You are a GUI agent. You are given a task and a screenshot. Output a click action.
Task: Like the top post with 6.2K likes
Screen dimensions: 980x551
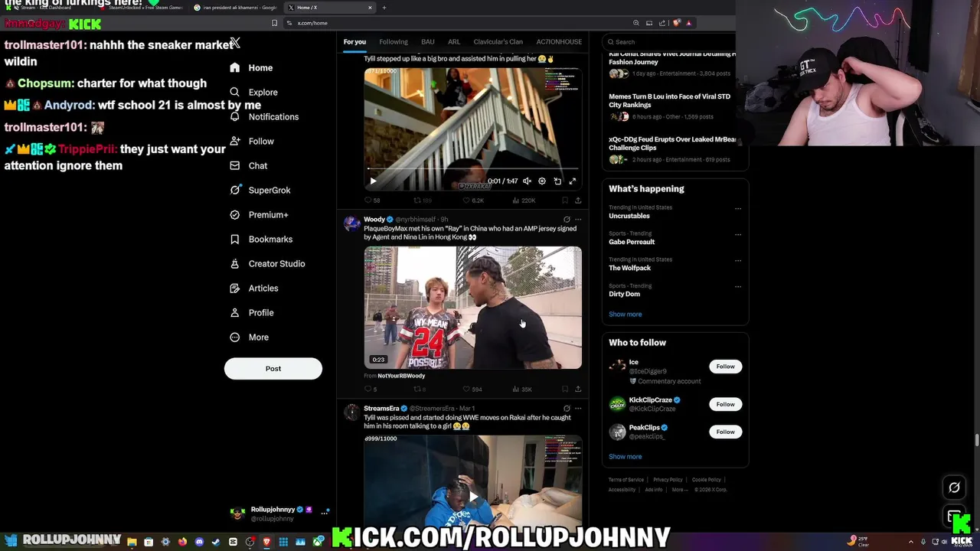pyautogui.click(x=475, y=201)
